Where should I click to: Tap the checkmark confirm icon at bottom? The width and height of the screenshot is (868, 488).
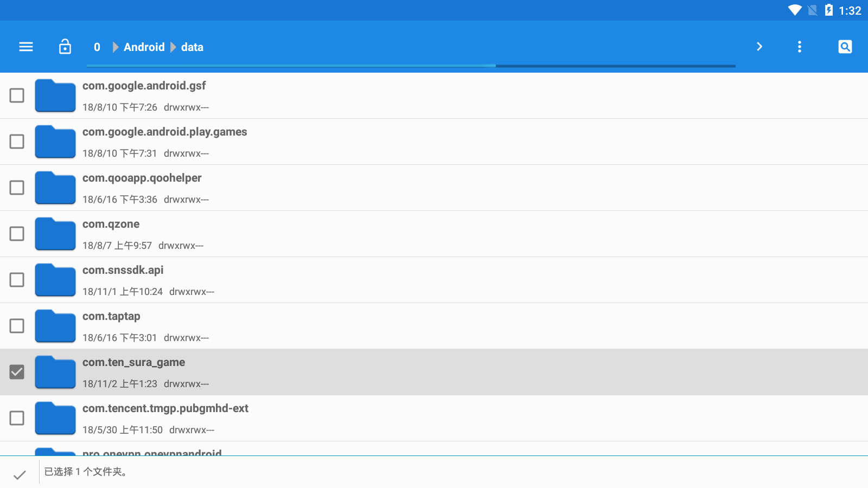point(20,475)
